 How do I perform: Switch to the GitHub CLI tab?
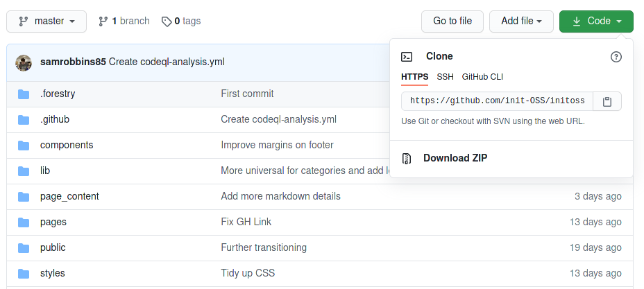click(x=482, y=77)
